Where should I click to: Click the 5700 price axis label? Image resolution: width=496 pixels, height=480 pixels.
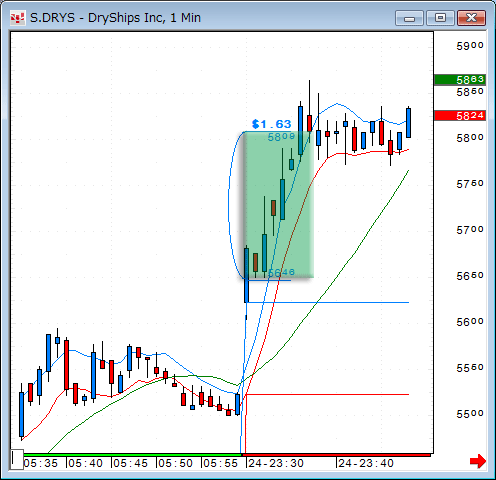[x=470, y=230]
